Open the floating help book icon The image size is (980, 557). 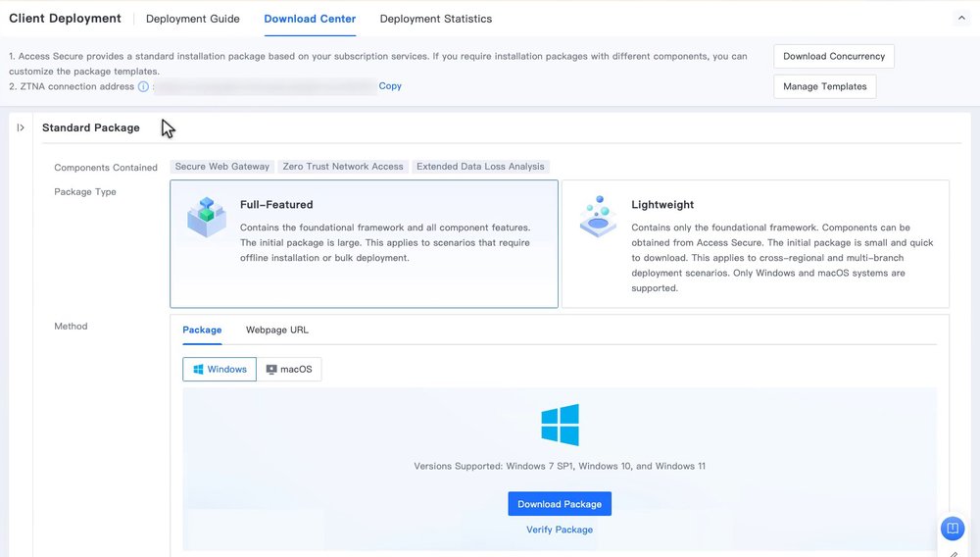pyautogui.click(x=953, y=529)
